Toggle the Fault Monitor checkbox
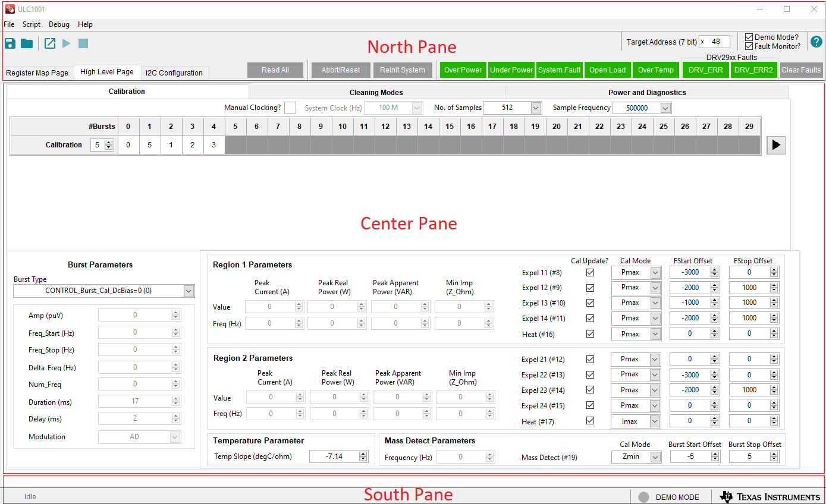This screenshot has height=504, width=826. pyautogui.click(x=749, y=46)
